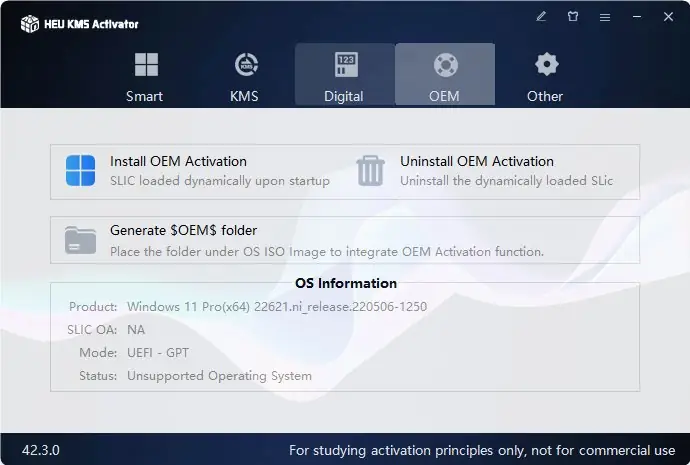The image size is (690, 465).
Task: Click the folder icon for $OEM$ generation
Action: point(81,240)
